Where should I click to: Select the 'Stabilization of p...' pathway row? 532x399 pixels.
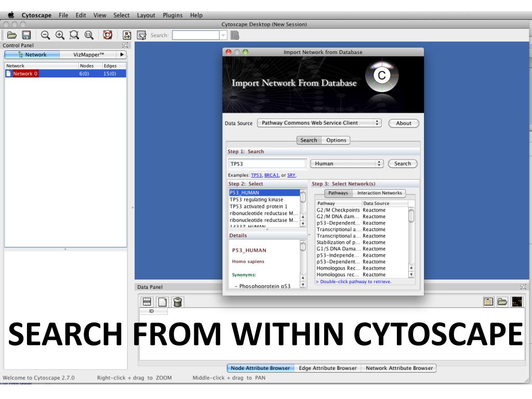click(362, 242)
